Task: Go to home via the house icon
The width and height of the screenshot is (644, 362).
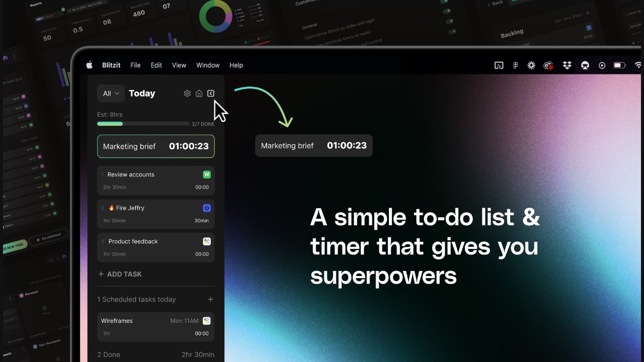Action: point(199,94)
